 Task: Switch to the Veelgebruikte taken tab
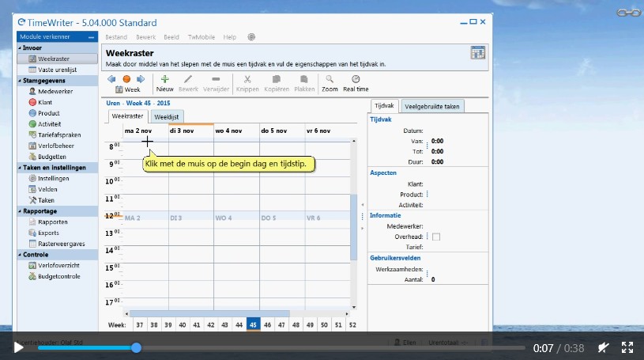tap(432, 105)
